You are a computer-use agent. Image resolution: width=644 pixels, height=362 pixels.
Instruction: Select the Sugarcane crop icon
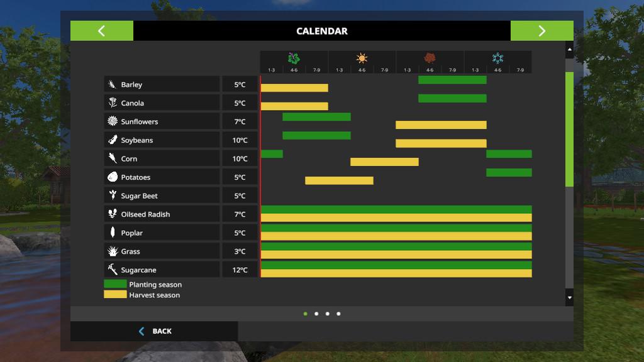coord(113,270)
